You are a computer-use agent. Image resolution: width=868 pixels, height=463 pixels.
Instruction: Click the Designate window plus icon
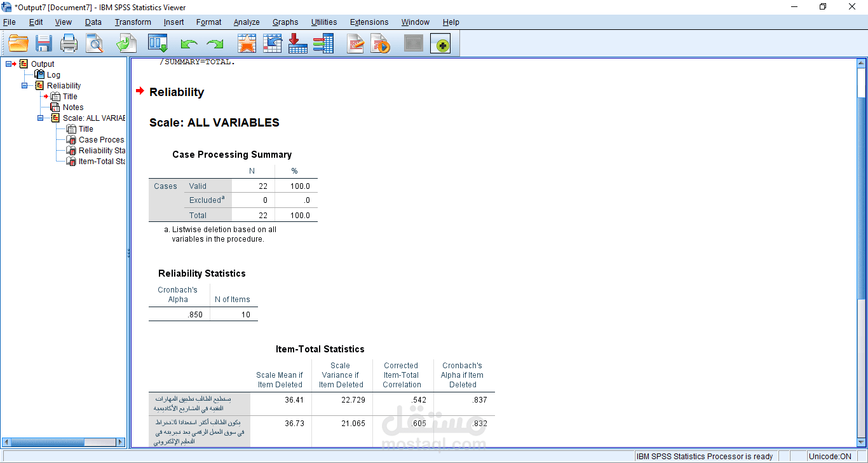click(440, 44)
